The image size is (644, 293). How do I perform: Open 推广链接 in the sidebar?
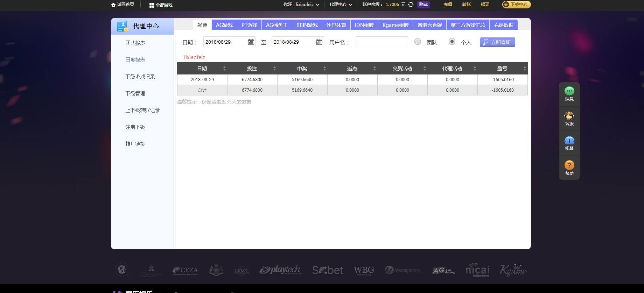135,144
